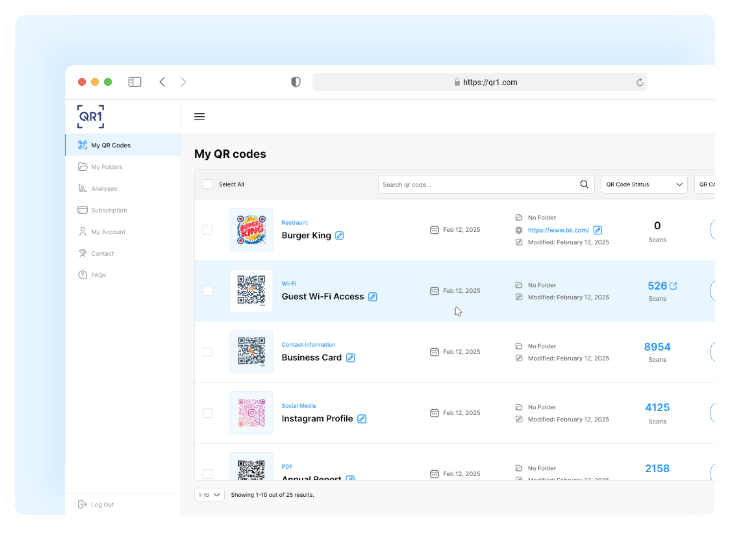
Task: Open My Folders in the sidebar
Action: 106,167
